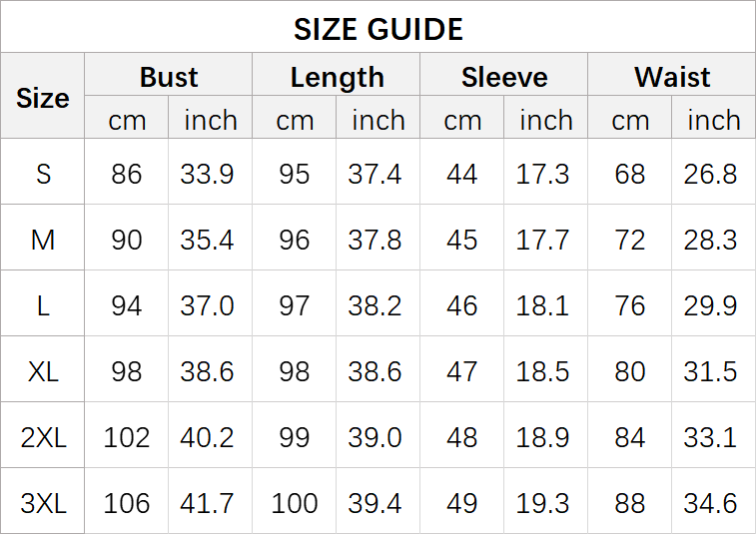The image size is (756, 534).
Task: Click the L size row label
Action: pyautogui.click(x=43, y=306)
